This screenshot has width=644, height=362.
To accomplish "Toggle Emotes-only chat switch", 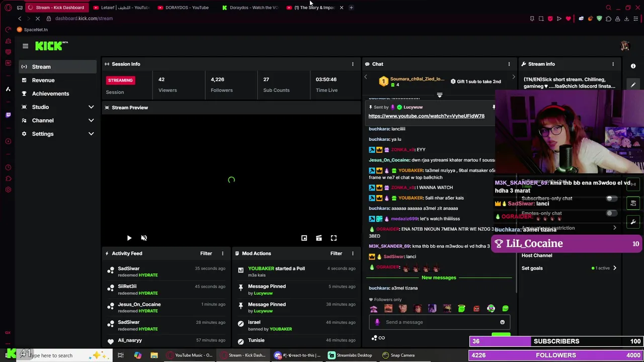I will tap(611, 213).
